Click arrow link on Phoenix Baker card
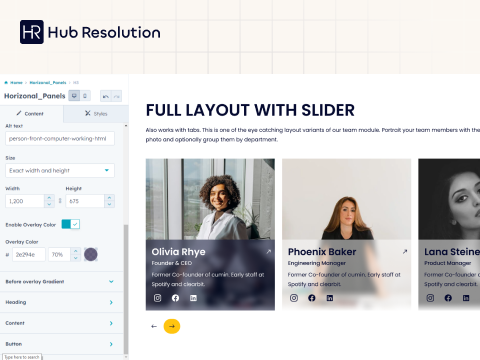The width and height of the screenshot is (480, 360). point(405,252)
